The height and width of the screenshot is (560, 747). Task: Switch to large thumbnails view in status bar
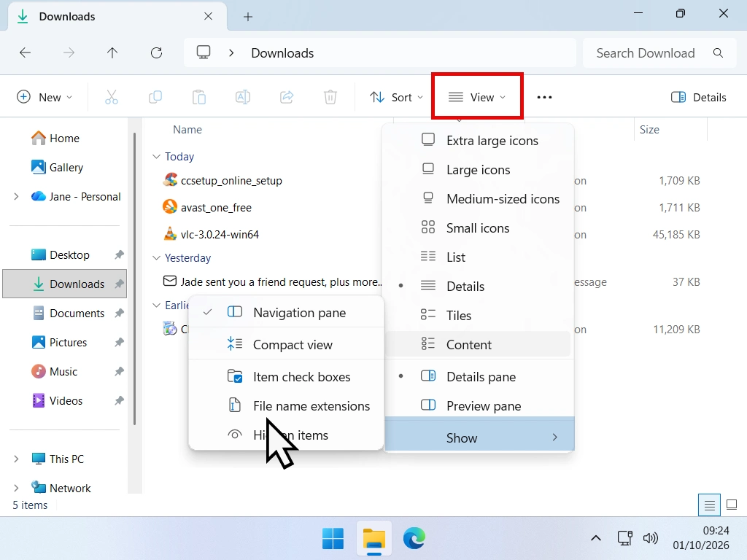[x=731, y=505]
